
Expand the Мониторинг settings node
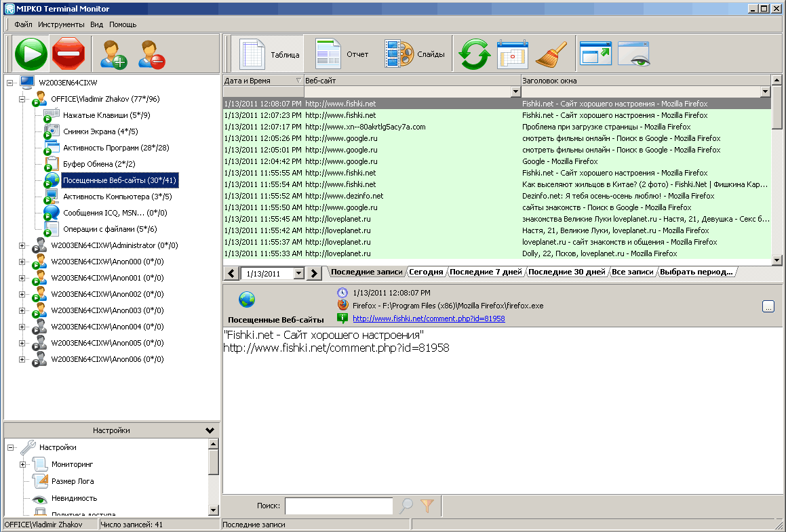(22, 464)
